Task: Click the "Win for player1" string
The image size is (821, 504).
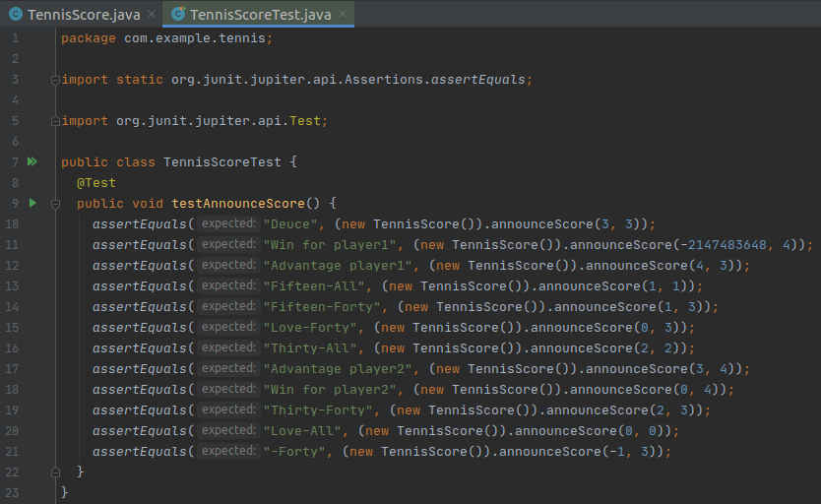Action: tap(330, 245)
